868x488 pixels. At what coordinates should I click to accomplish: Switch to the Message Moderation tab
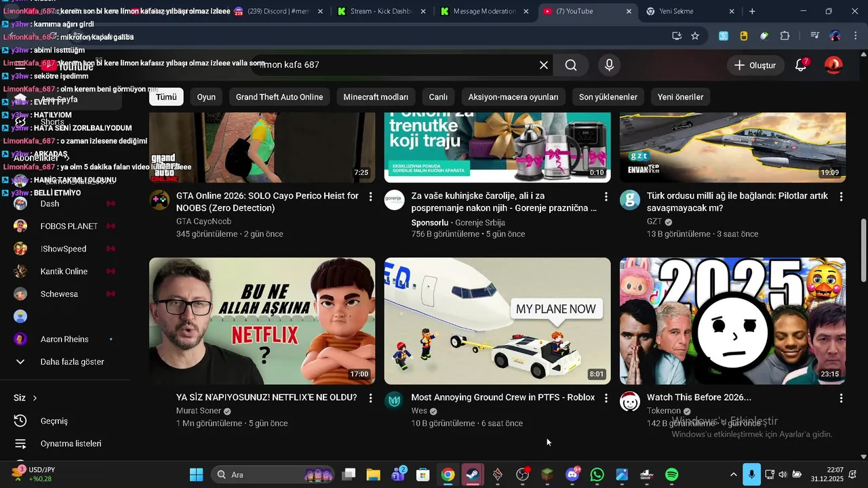pyautogui.click(x=484, y=12)
